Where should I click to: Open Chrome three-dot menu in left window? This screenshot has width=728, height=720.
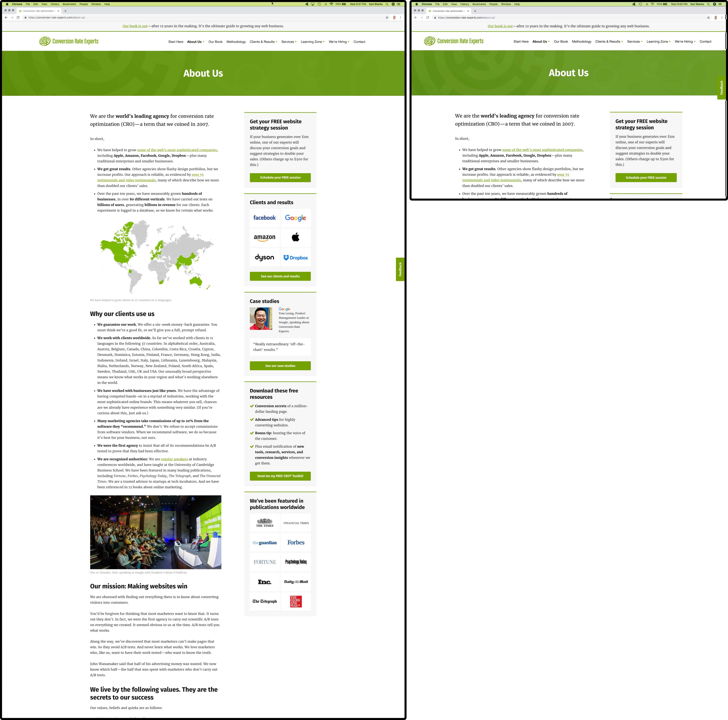(400, 17)
